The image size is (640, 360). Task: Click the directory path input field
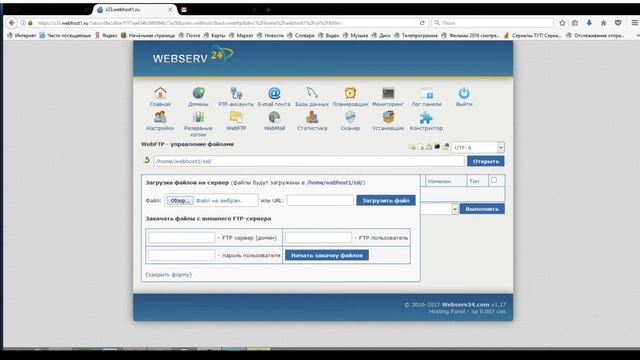(x=309, y=161)
